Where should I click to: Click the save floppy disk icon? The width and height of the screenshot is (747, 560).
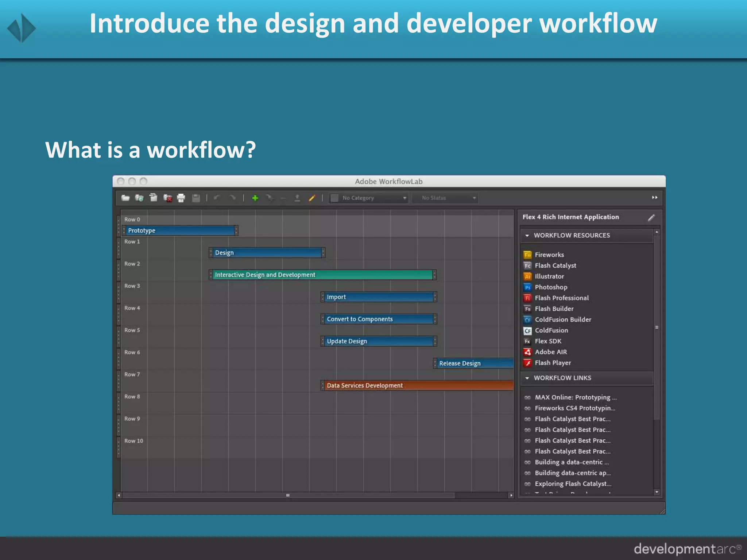(196, 198)
